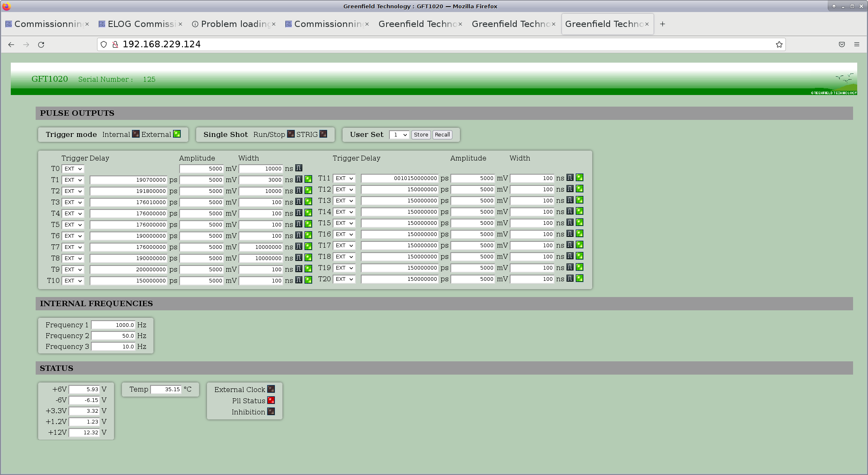Image resolution: width=868 pixels, height=475 pixels.
Task: Expand the T15 EXT trigger dropdown
Action: pyautogui.click(x=344, y=223)
